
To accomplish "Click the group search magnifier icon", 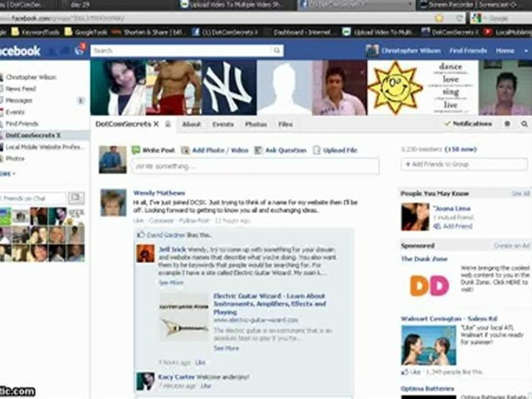I will tap(524, 124).
